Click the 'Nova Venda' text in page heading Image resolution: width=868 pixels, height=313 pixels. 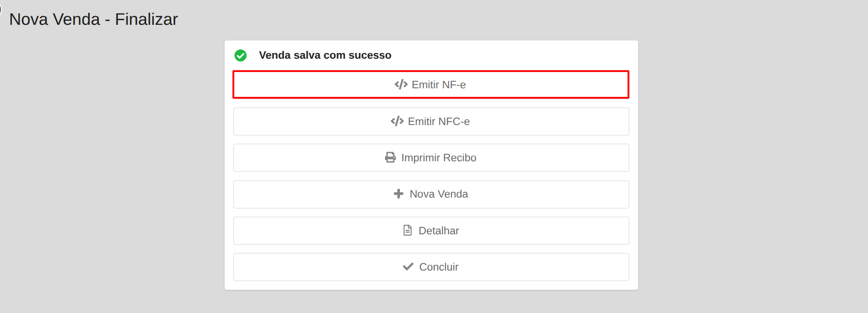[x=54, y=19]
